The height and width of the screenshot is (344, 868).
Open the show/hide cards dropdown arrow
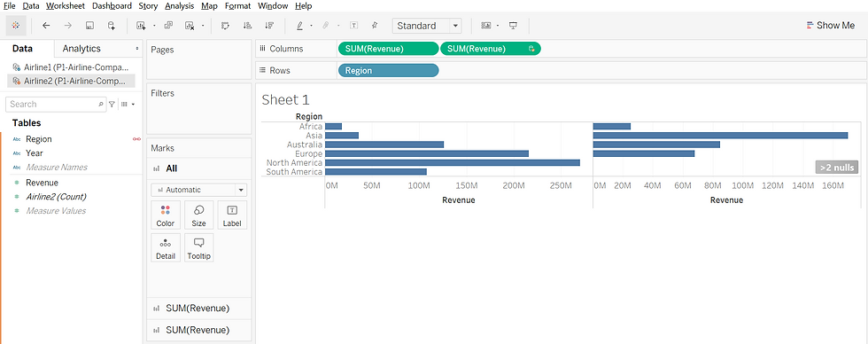coord(498,26)
